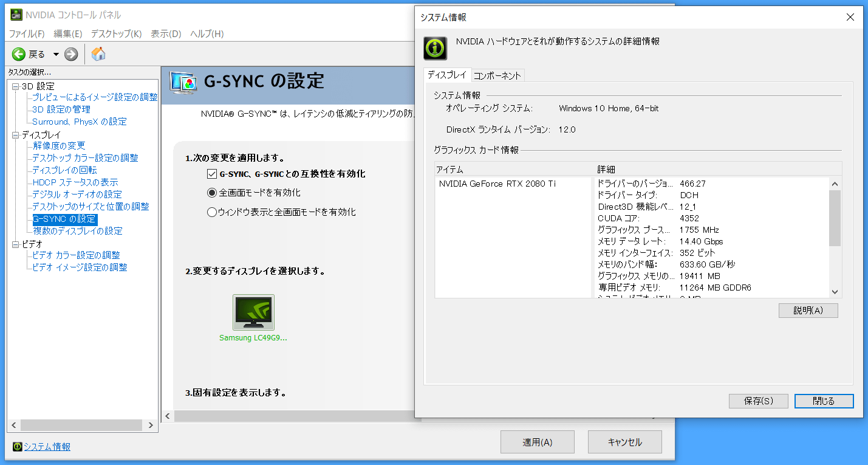Click the 専用ビデオ メモリ 11264 MB GDDR6 row
The image size is (868, 465).
(x=712, y=288)
